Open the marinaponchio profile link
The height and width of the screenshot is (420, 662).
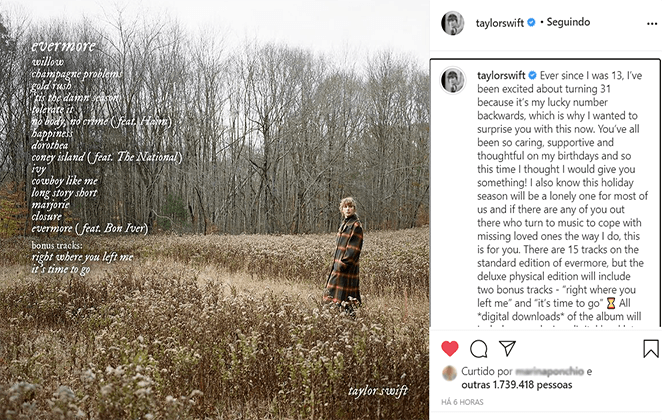pos(548,371)
